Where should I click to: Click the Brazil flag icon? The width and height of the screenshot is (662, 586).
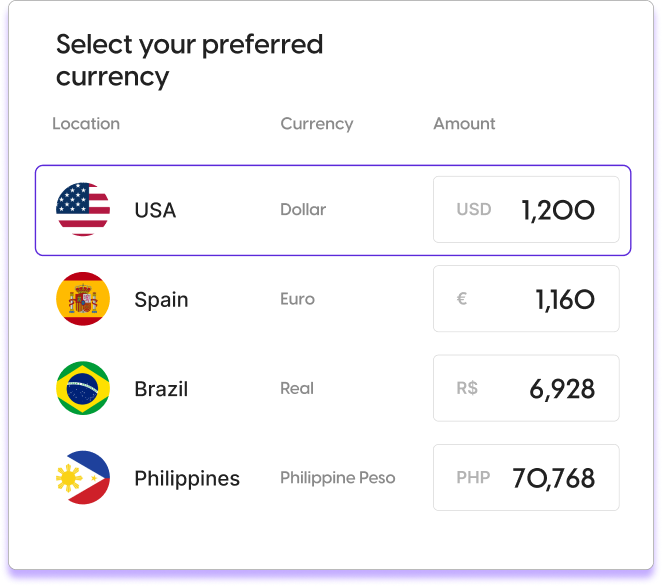83,388
